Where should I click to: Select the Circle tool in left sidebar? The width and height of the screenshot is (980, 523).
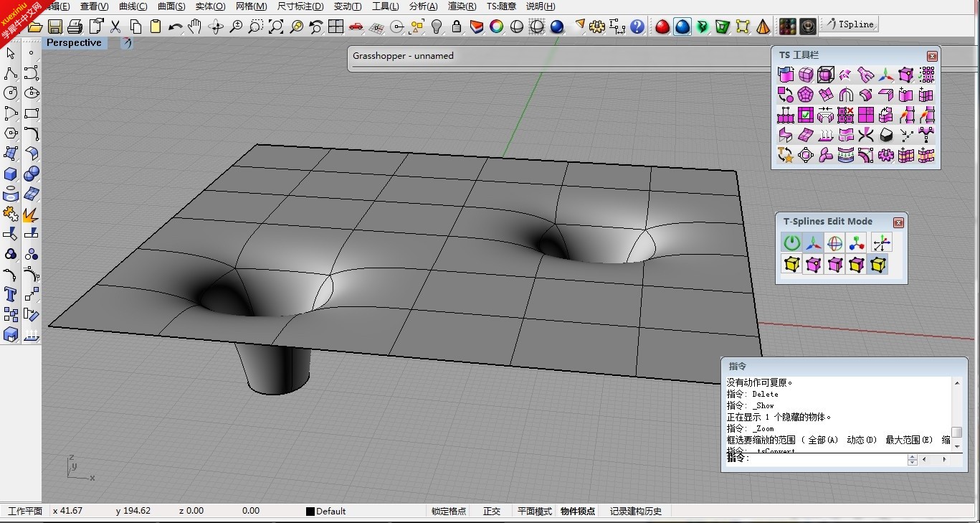point(11,93)
